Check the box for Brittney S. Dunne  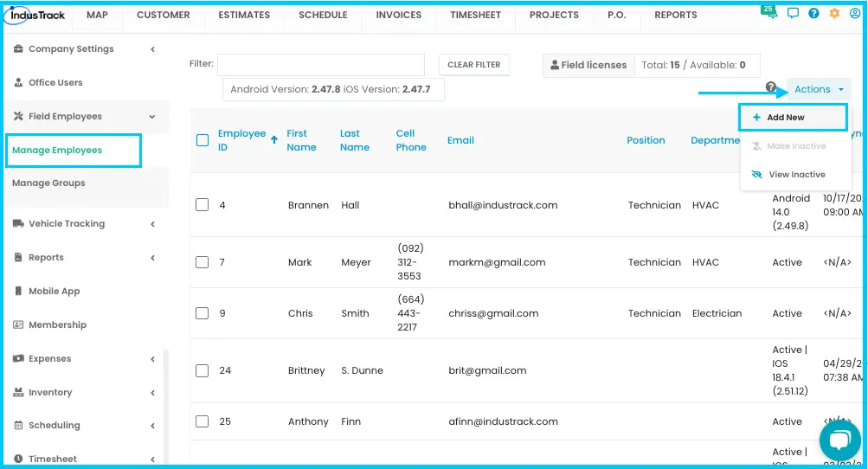coord(202,370)
